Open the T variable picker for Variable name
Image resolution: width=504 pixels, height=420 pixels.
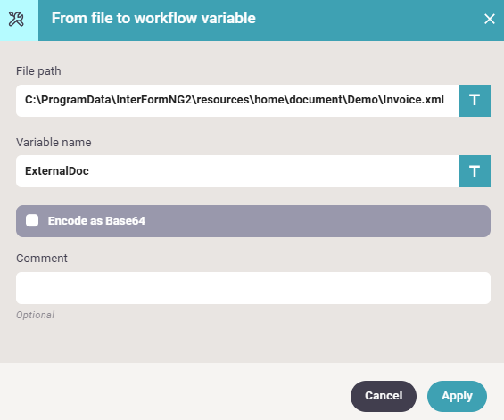[474, 171]
